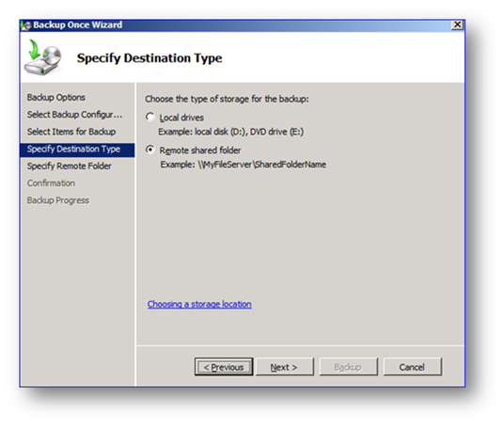Continue with the Next button
The height and width of the screenshot is (426, 504).
tap(285, 367)
